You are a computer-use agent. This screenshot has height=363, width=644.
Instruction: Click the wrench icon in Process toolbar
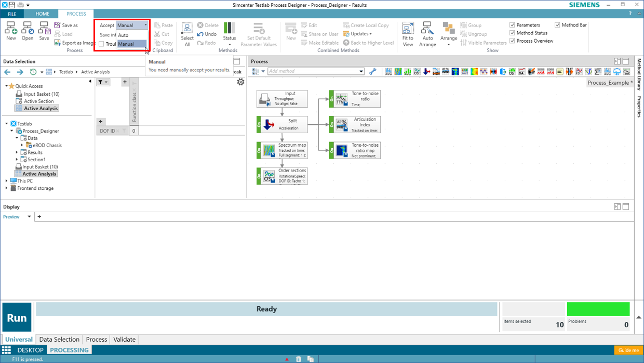tap(373, 72)
